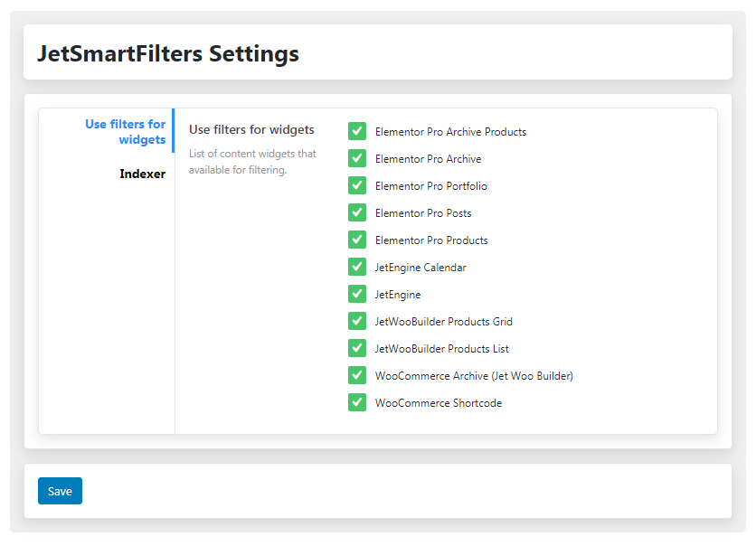
Task: Disable JetWooBuilder Products List checkbox
Action: click(x=357, y=348)
